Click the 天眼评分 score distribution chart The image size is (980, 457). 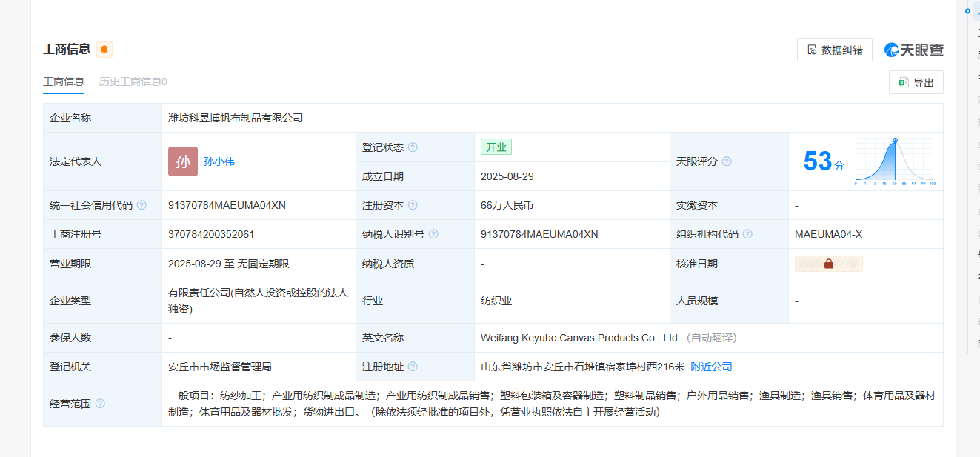pos(894,161)
